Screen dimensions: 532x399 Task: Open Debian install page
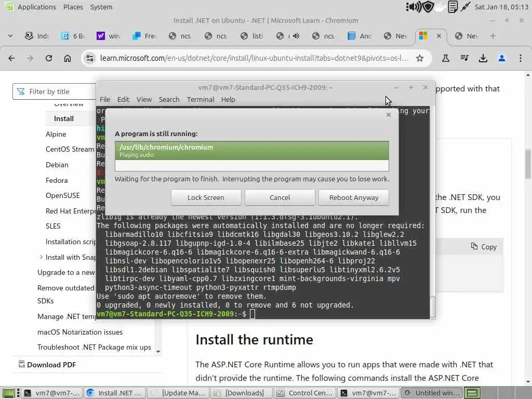click(57, 165)
